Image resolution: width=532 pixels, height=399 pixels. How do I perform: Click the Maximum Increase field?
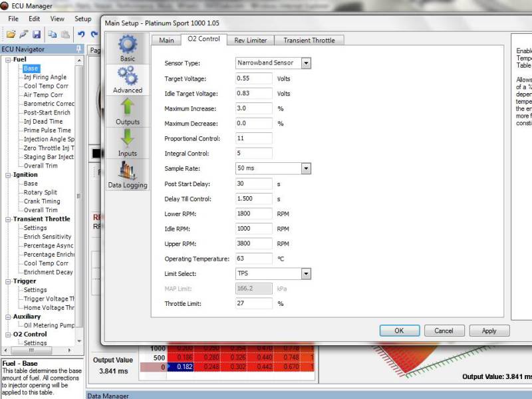pyautogui.click(x=254, y=108)
